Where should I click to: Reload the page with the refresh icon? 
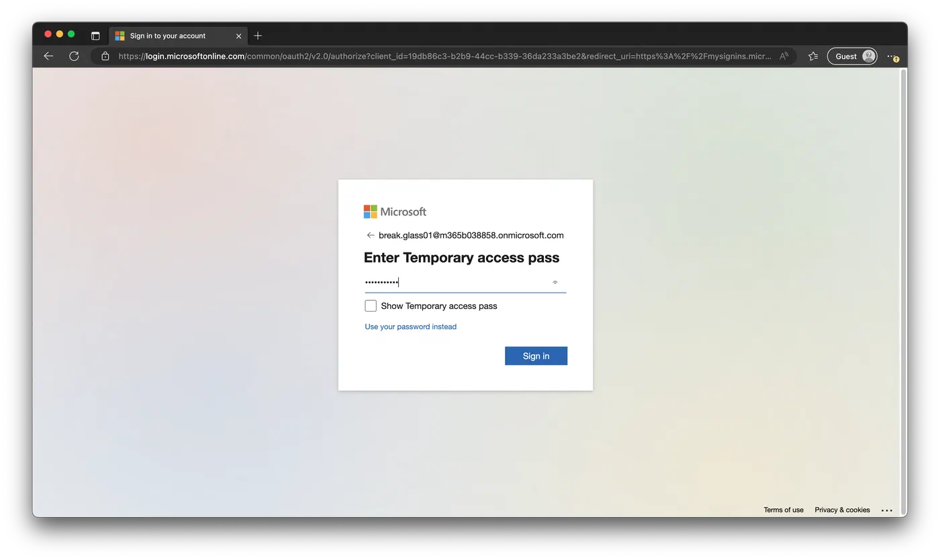click(74, 56)
